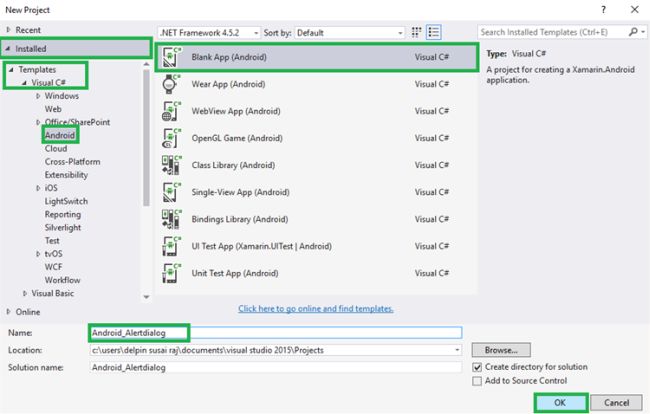The width and height of the screenshot is (650, 414).
Task: Select the LightSwitch category
Action: point(66,201)
